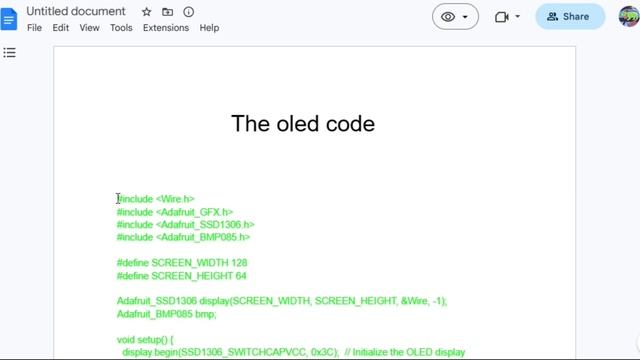Viewport: 640px width, 360px height.
Task: Open the File menu
Action: tap(34, 28)
